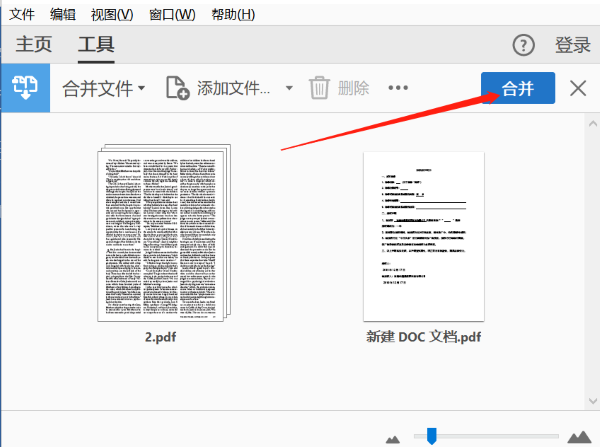The width and height of the screenshot is (600, 447).
Task: Open the 编辑 menu
Action: click(62, 14)
